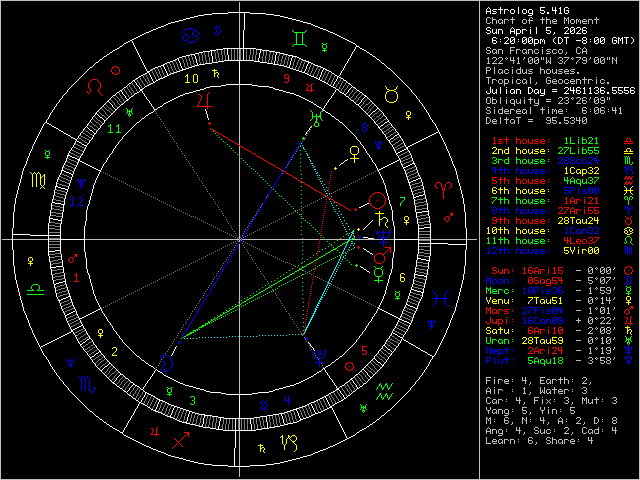Click the 'Chart of the Moment' line

(x=542, y=21)
